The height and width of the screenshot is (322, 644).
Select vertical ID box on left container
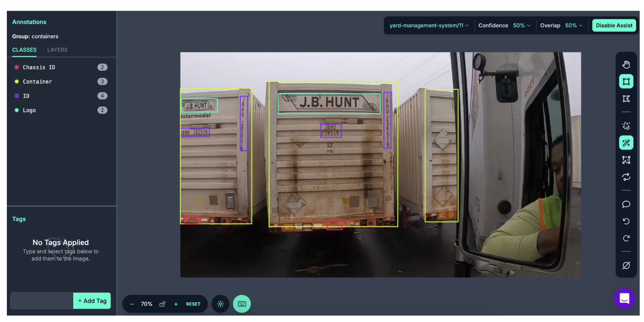click(244, 124)
